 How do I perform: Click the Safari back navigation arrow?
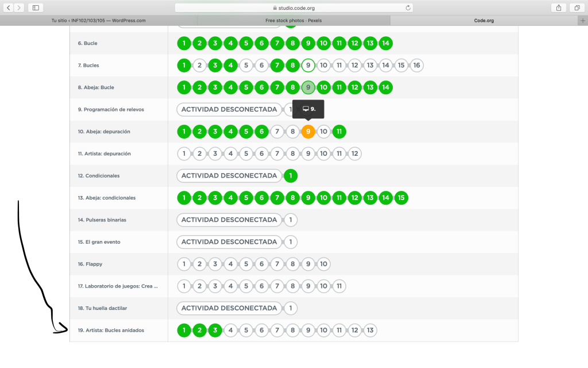[x=9, y=7]
